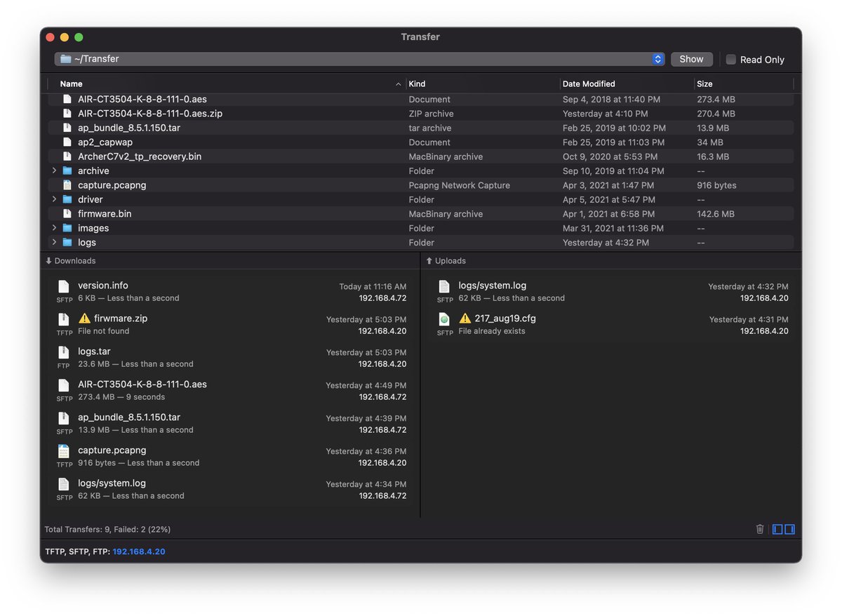
Task: Click the ~/Transfer folder icon in path bar
Action: (66, 59)
